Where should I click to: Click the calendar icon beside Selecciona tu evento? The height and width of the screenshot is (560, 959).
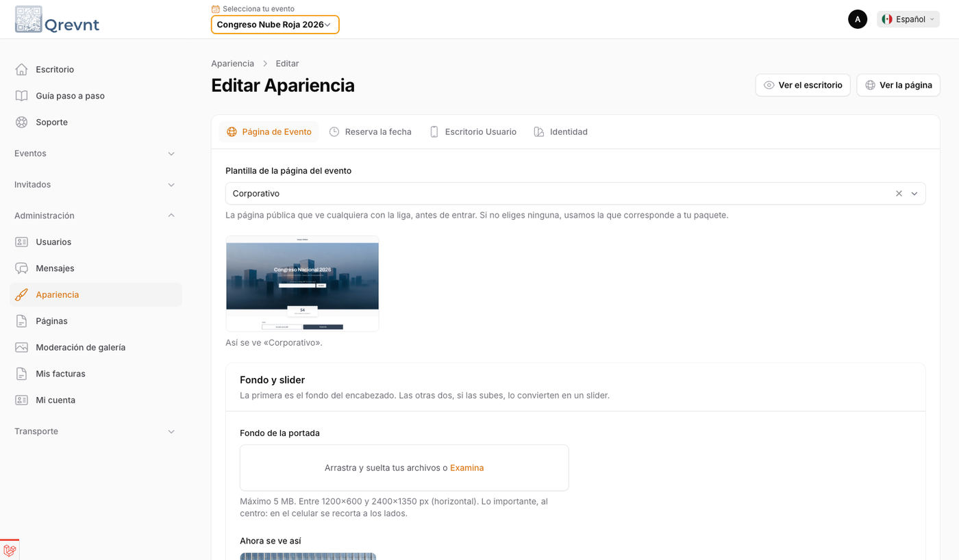(x=216, y=9)
